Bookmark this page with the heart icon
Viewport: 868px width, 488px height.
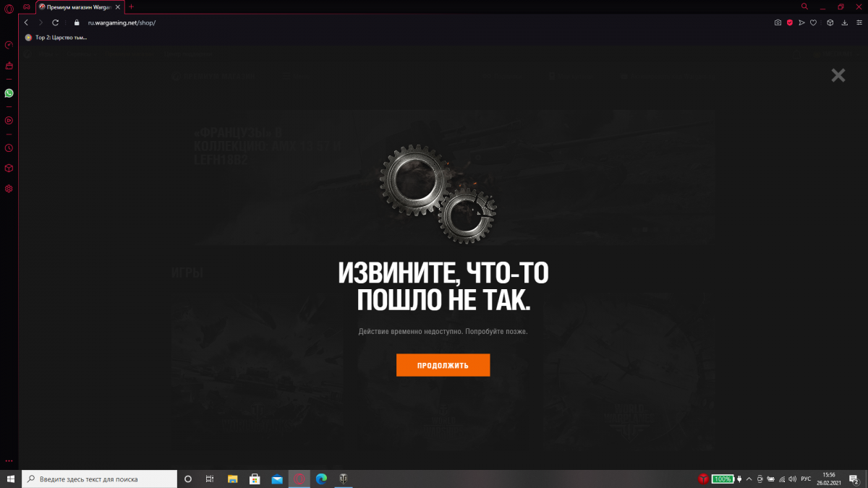click(x=813, y=22)
